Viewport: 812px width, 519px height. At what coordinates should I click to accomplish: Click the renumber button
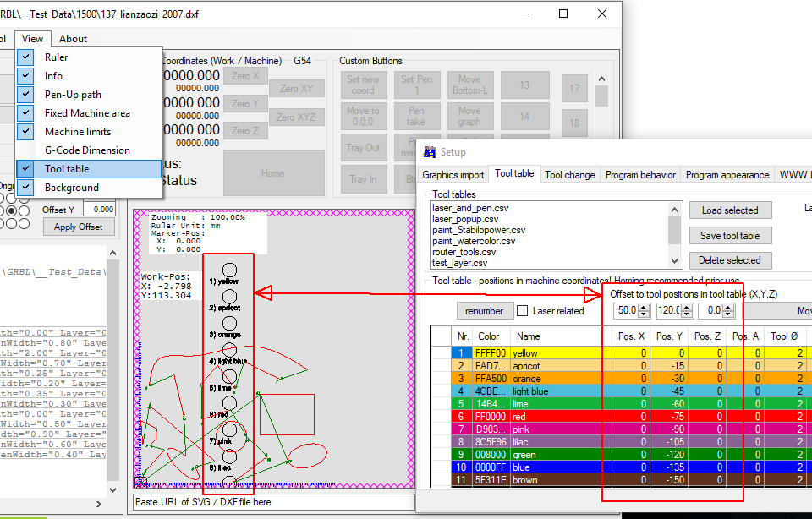pyautogui.click(x=485, y=311)
